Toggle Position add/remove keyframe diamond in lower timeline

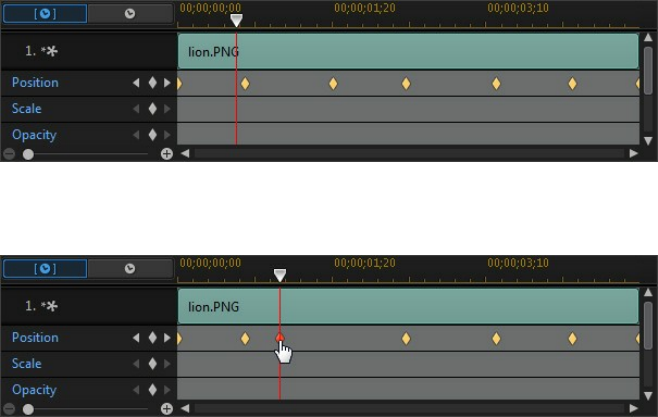point(152,338)
